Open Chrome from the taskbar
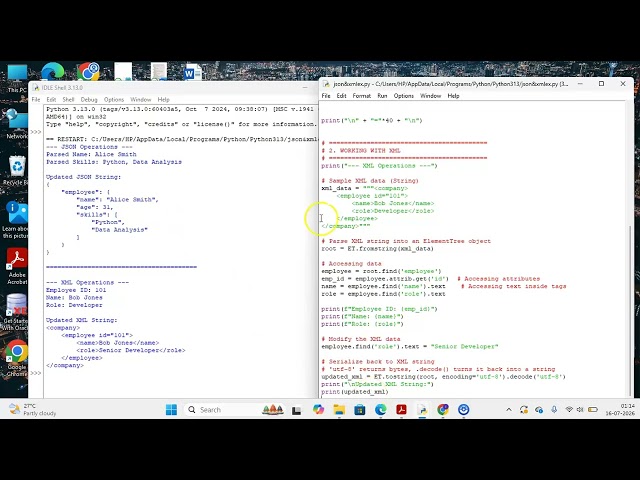The width and height of the screenshot is (640, 480). coord(443,409)
